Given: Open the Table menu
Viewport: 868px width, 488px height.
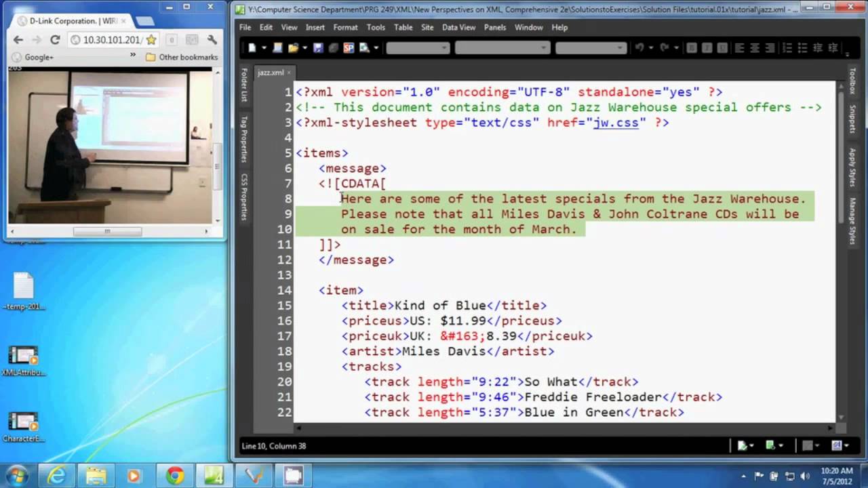Looking at the screenshot, I should point(403,27).
